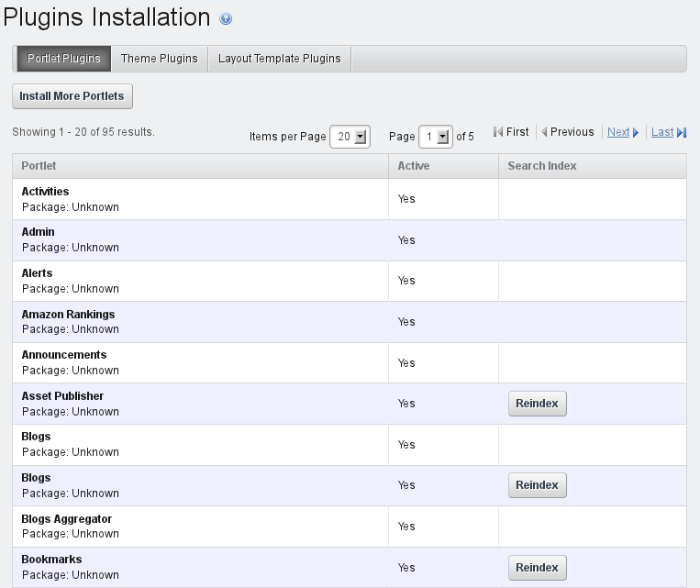Click Yes in the Blogs Aggregator row
The image size is (700, 588).
406,527
